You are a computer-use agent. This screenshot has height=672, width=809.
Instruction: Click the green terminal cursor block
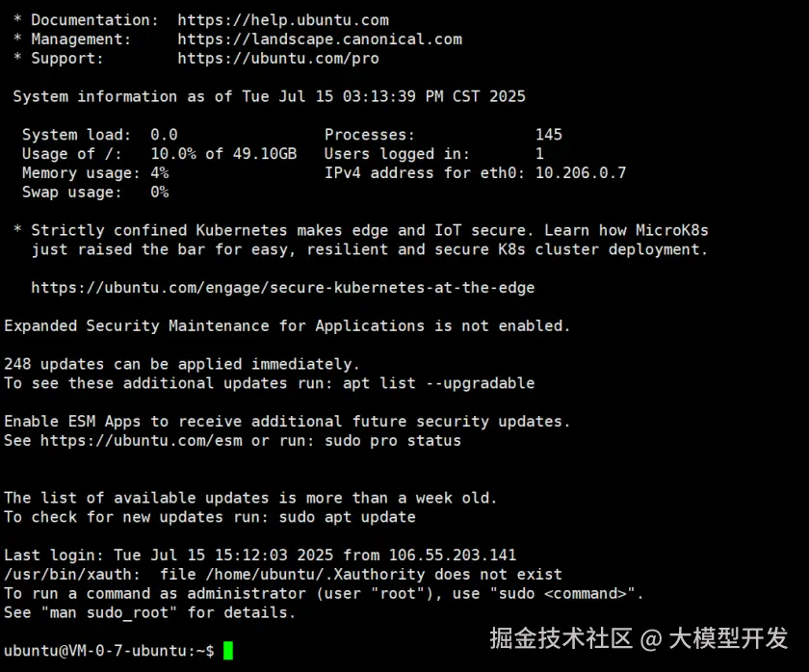[x=228, y=651]
